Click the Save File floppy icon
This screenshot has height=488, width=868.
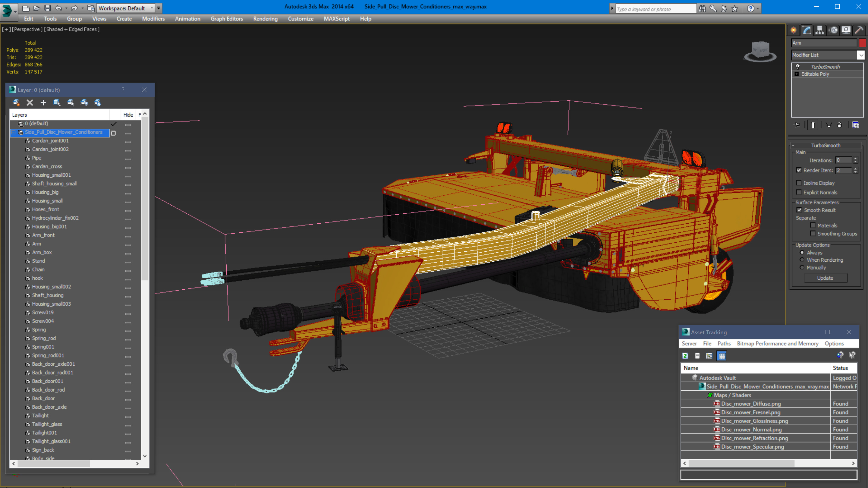coord(48,8)
